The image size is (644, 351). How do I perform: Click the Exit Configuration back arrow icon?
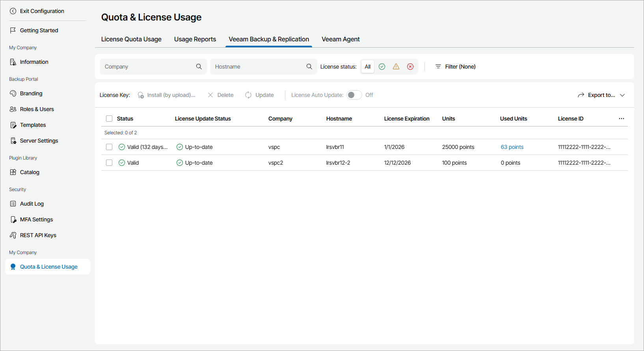[13, 11]
